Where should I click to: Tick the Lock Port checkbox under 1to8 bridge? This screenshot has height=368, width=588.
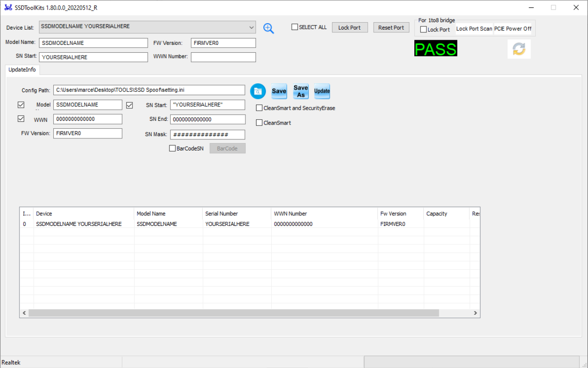click(x=423, y=30)
